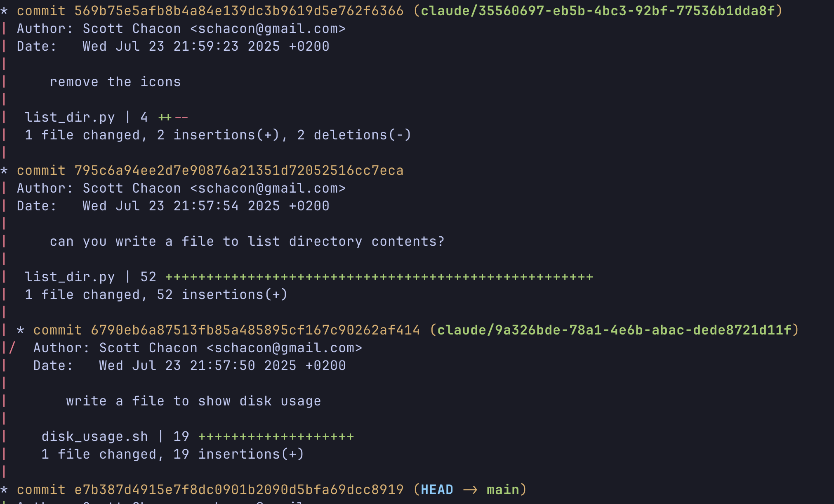Click the 'can you write a file to list directory contents?' message
Screen dimensions: 834x504
coord(247,241)
